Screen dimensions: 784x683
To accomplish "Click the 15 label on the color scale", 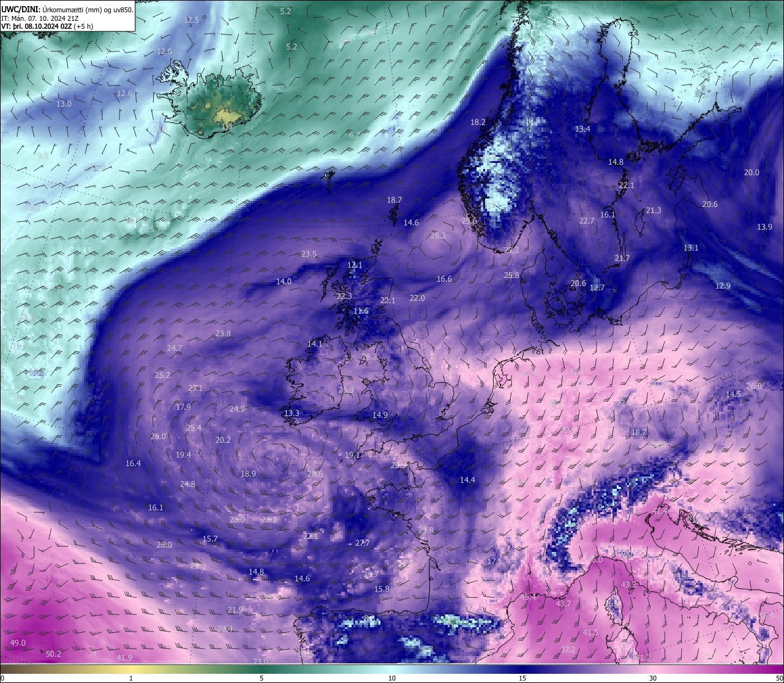I will [x=522, y=677].
